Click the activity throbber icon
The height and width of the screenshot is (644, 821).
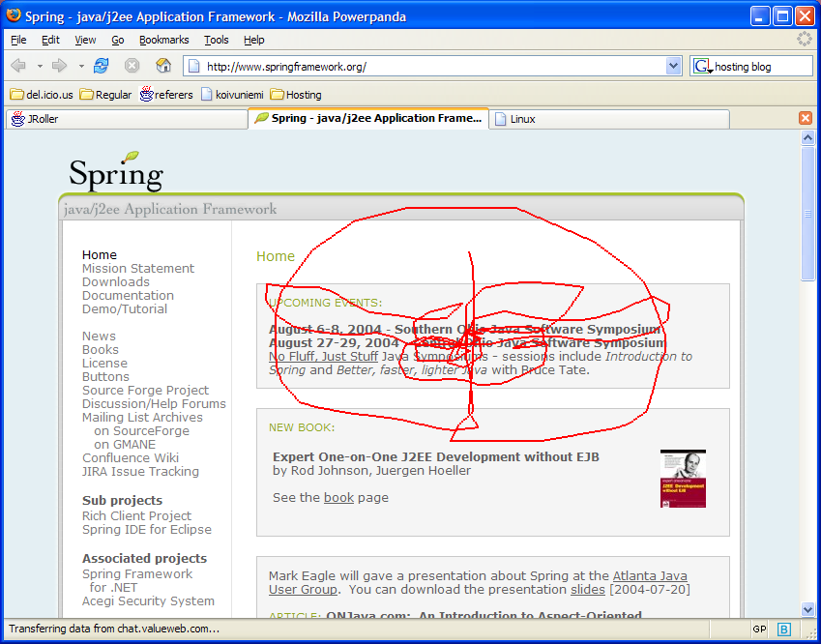click(805, 39)
